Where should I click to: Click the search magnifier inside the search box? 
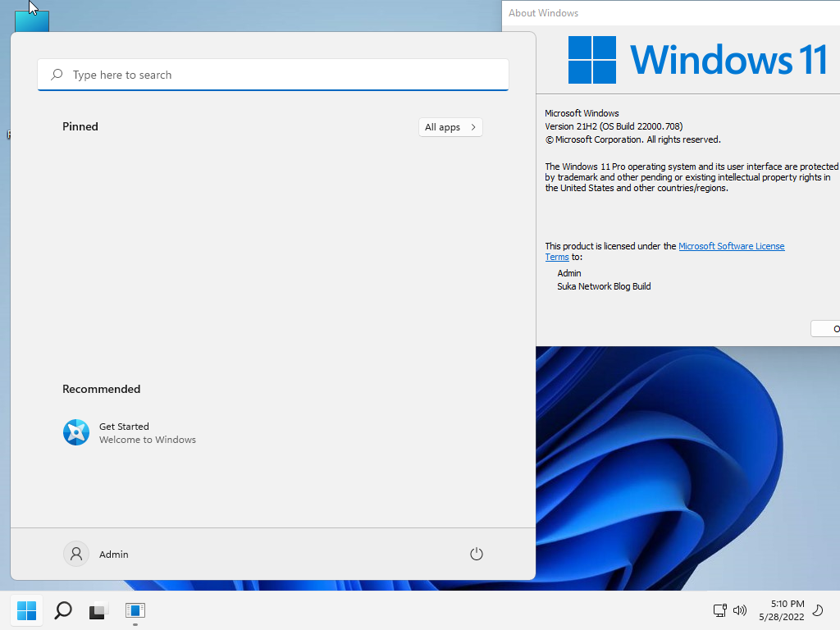57,75
